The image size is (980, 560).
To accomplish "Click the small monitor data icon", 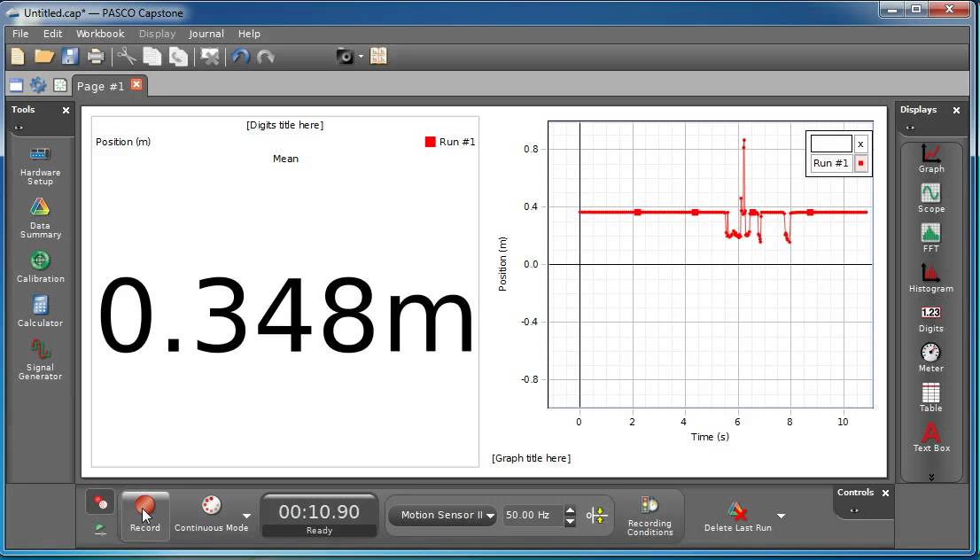I will pyautogui.click(x=100, y=502).
